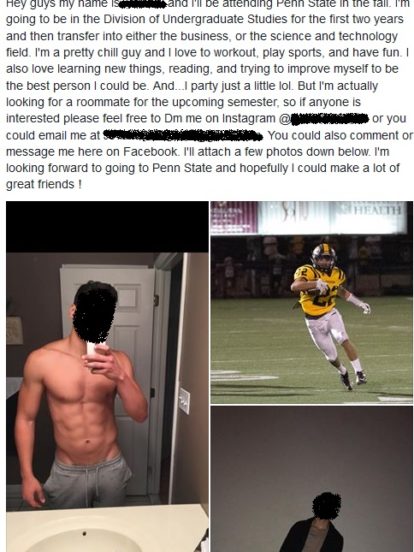
Task: Click the gray sweatpants in the selfie
Action: click(87, 482)
